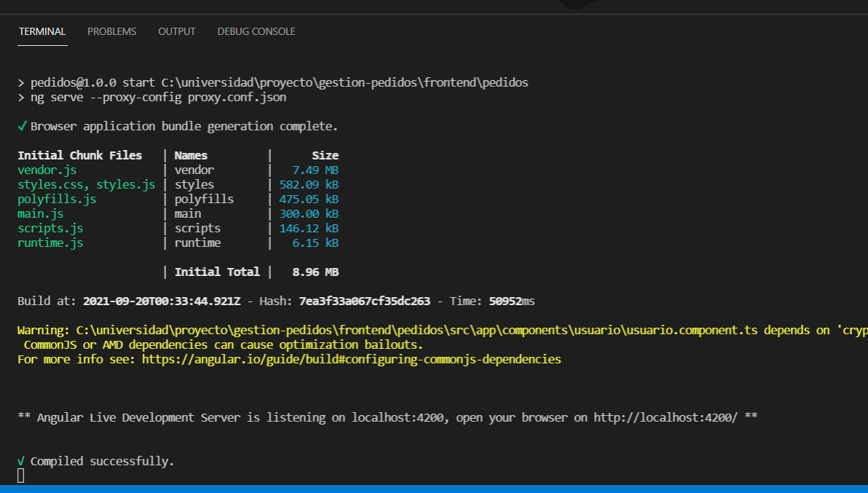Switch to the TERMINAL tab
Screen dimensions: 868x493
[42, 31]
